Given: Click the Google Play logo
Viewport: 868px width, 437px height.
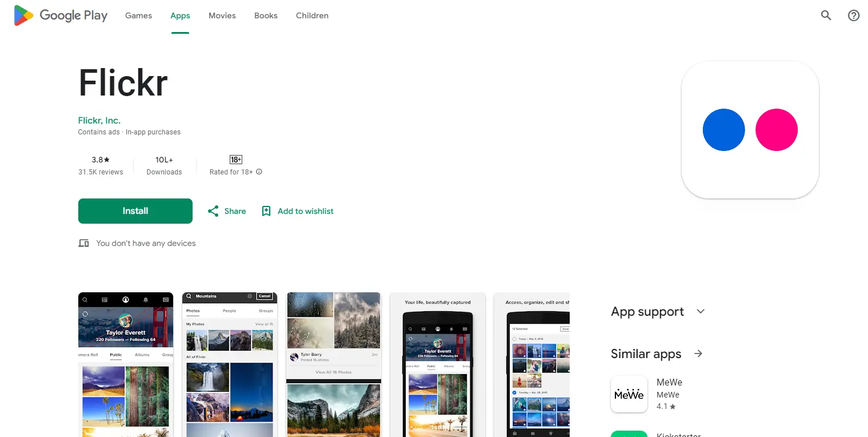Looking at the screenshot, I should 61,15.
